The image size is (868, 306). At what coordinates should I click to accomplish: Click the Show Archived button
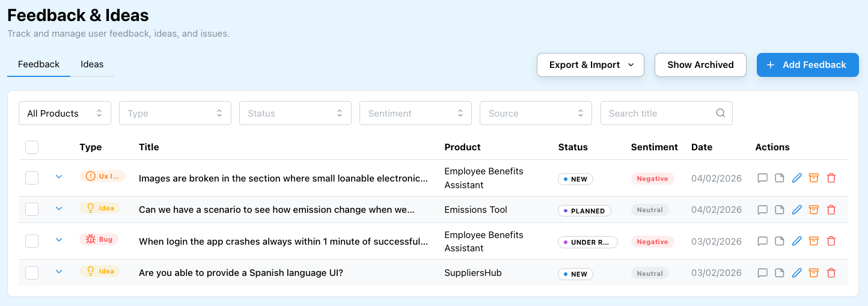(x=700, y=65)
